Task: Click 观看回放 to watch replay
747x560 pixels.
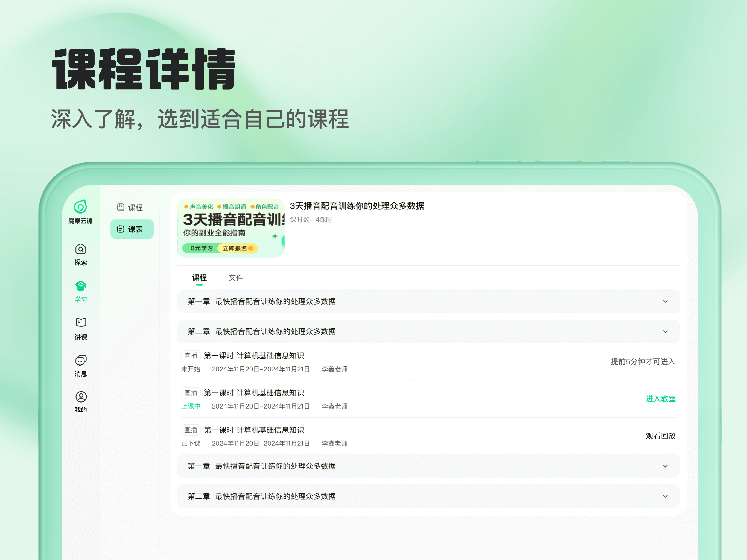Action: pos(660,436)
